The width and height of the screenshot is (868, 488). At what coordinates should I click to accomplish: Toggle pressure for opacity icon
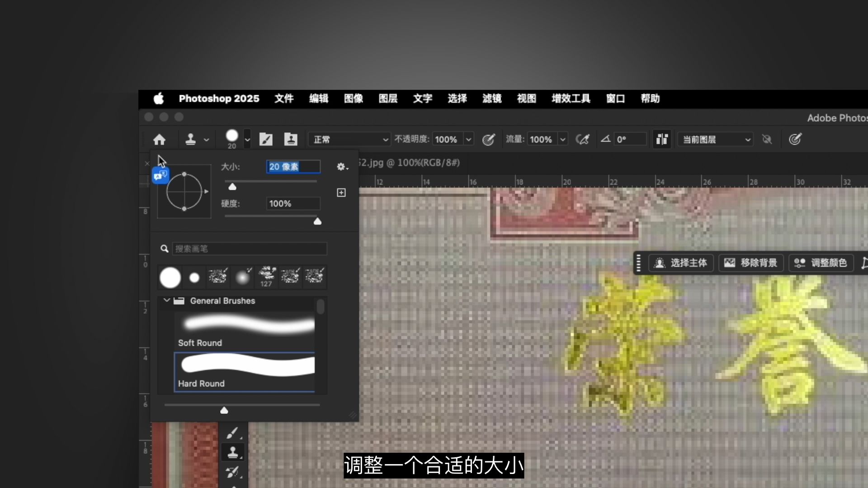488,139
